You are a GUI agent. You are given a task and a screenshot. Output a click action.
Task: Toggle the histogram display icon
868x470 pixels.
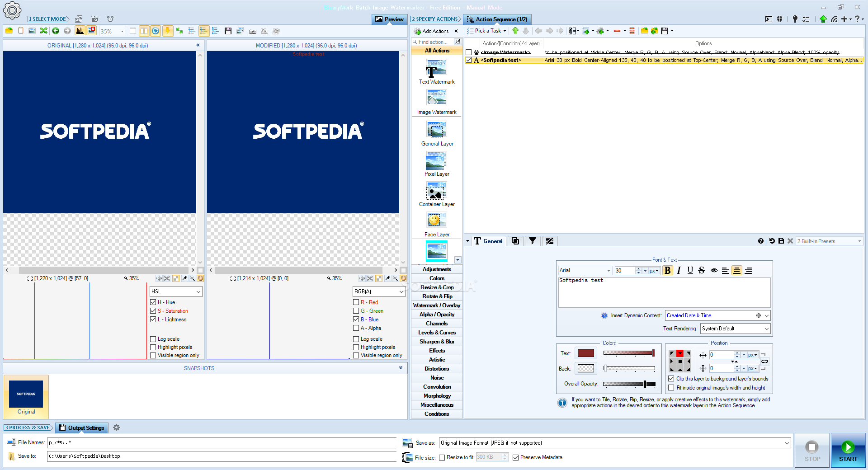(80, 31)
